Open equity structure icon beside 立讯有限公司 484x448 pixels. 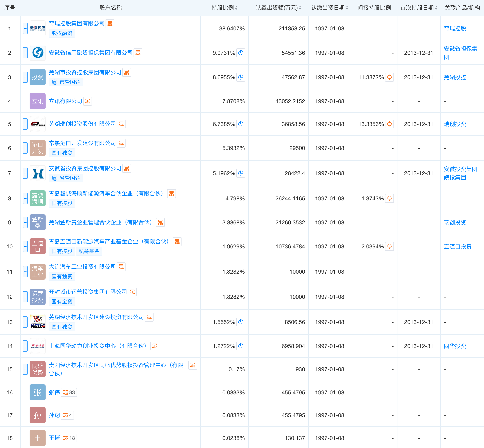88,101
